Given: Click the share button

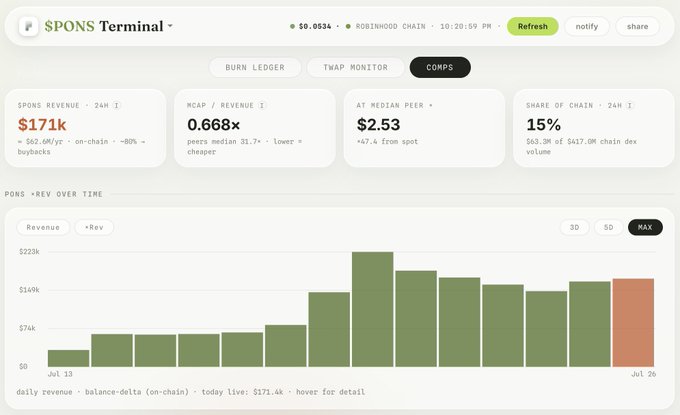Looking at the screenshot, I should (638, 26).
